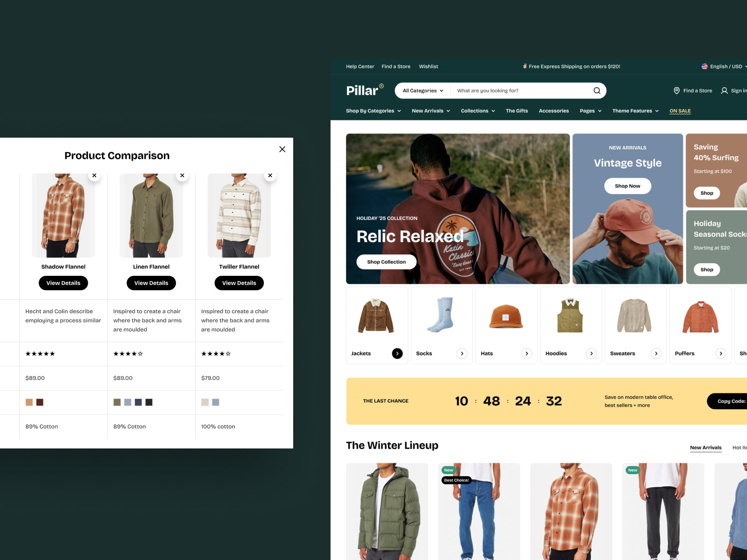
Task: Open Find a Store link in the top bar
Action: (396, 66)
